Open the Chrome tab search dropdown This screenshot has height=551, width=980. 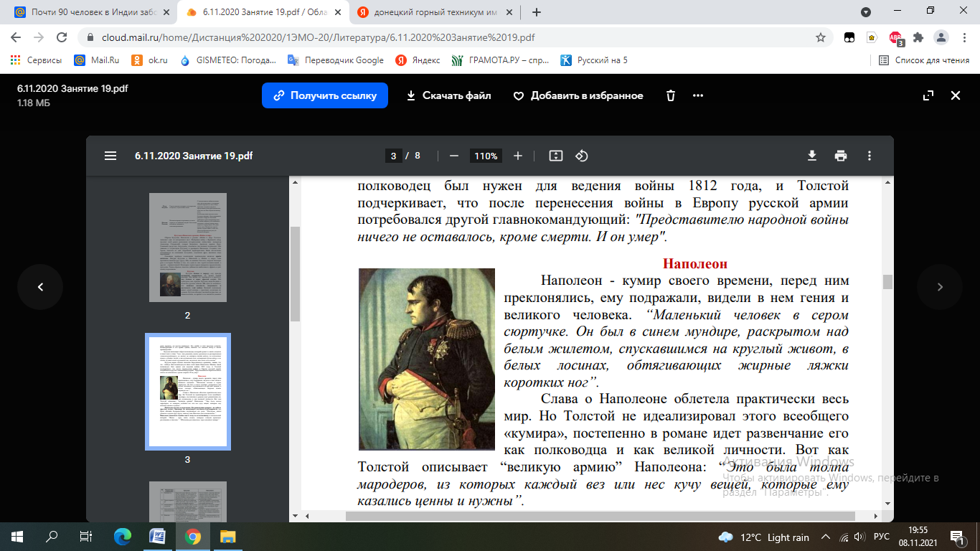click(866, 12)
